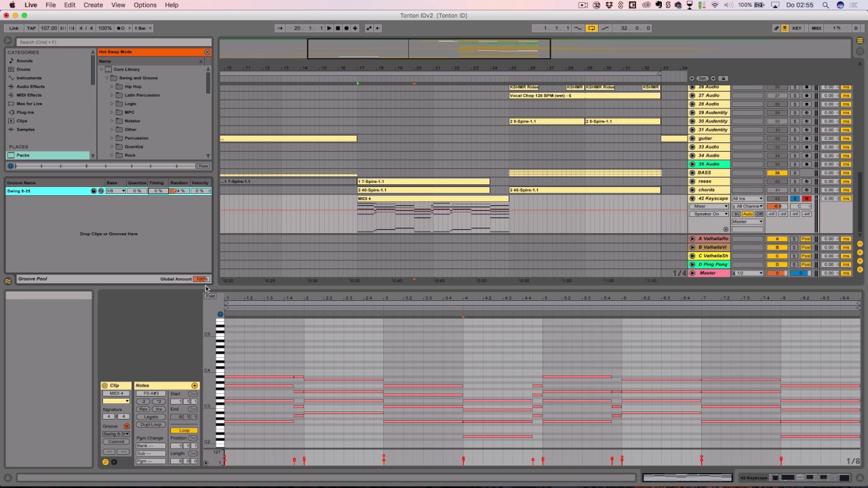Screen dimensions: 868x488
Task: Enable the KEY map mode switch
Action: click(797, 28)
